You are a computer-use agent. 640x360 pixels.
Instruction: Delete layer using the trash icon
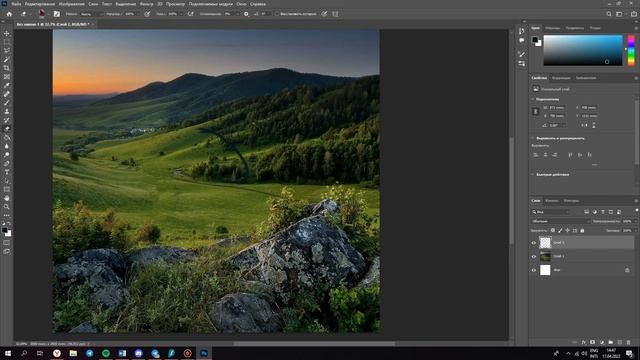coord(629,342)
